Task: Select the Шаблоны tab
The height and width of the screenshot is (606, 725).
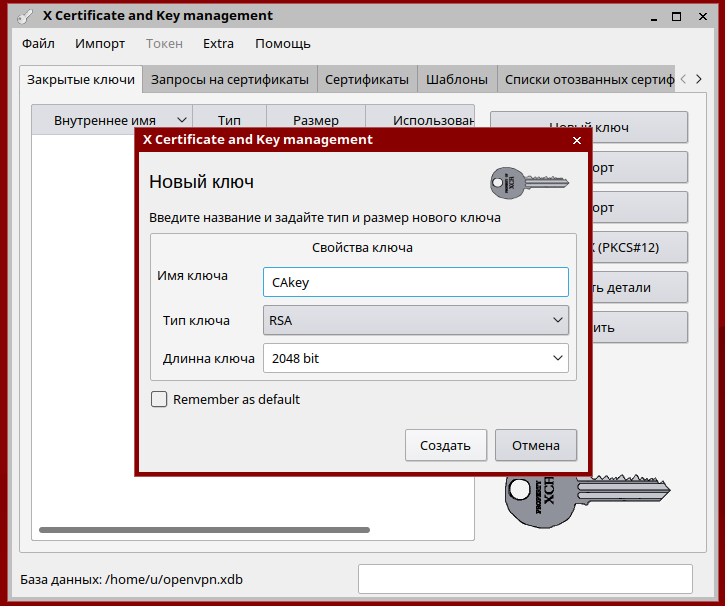Action: tap(456, 80)
